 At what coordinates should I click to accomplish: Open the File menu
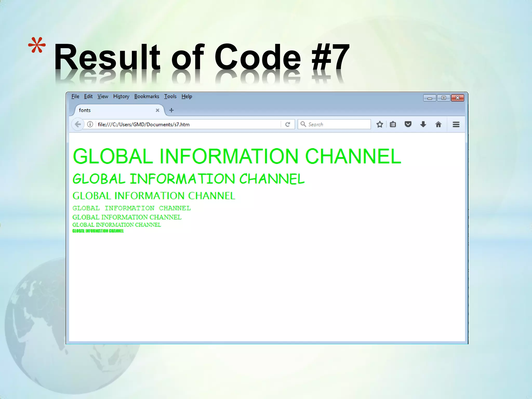[x=75, y=96]
